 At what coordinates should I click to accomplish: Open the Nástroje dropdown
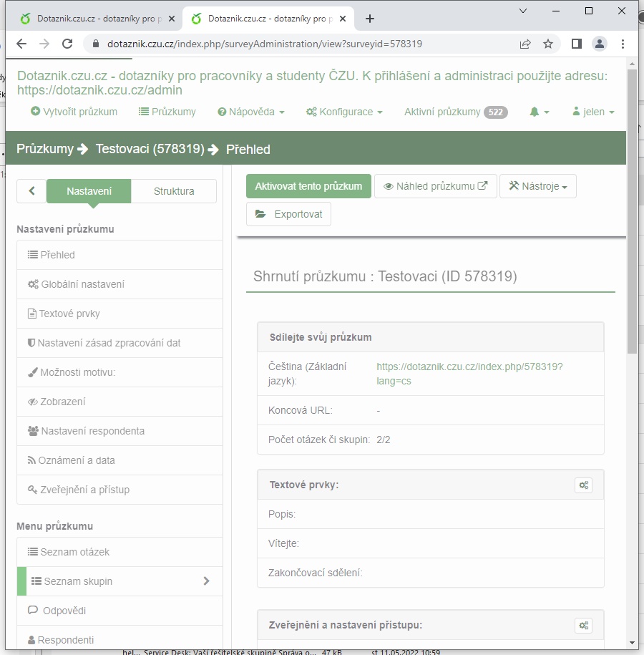click(x=537, y=186)
